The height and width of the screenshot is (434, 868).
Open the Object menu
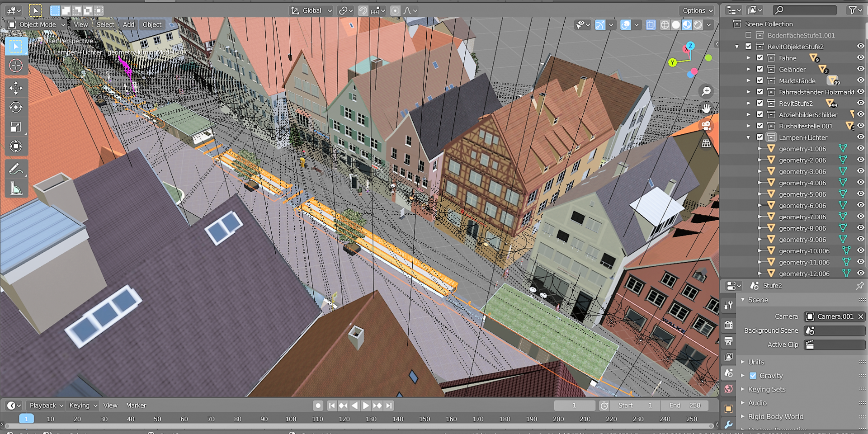152,24
